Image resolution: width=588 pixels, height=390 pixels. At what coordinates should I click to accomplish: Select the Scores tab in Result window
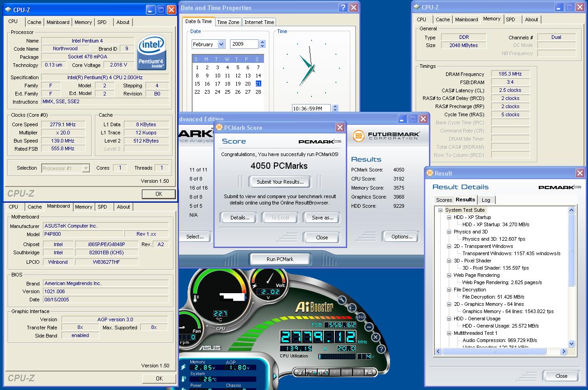coord(444,200)
